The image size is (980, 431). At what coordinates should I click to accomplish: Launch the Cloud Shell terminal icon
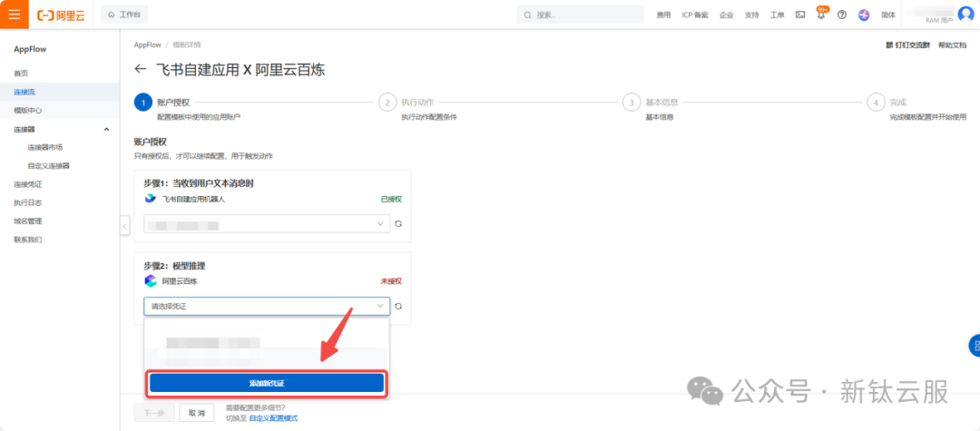coord(800,15)
